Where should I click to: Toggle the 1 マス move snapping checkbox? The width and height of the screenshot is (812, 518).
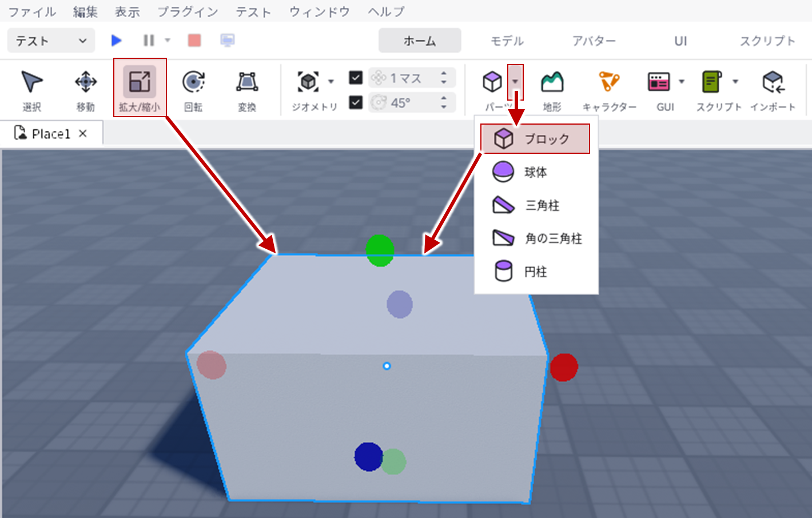[x=356, y=77]
